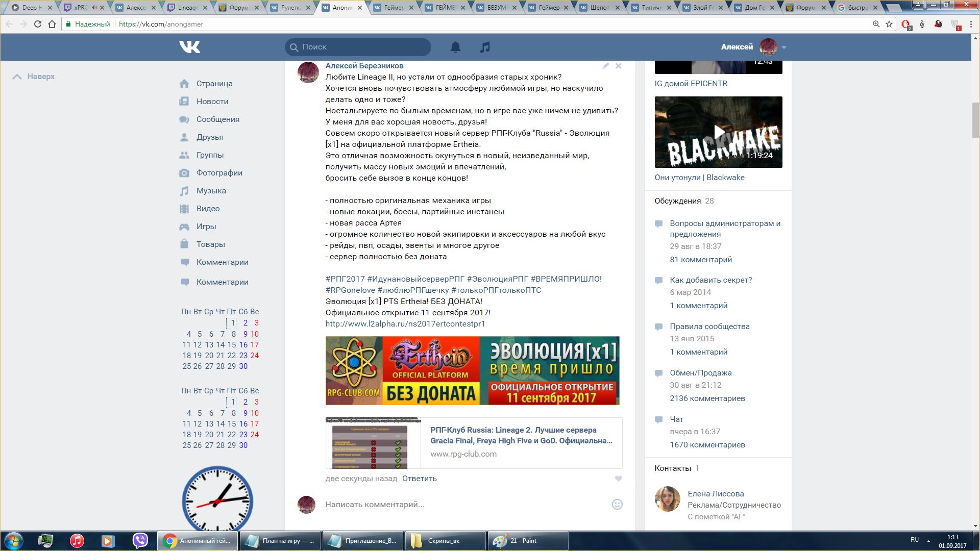Open topic Как добавить секрет?
Screen dimensions: 980x551
point(711,280)
